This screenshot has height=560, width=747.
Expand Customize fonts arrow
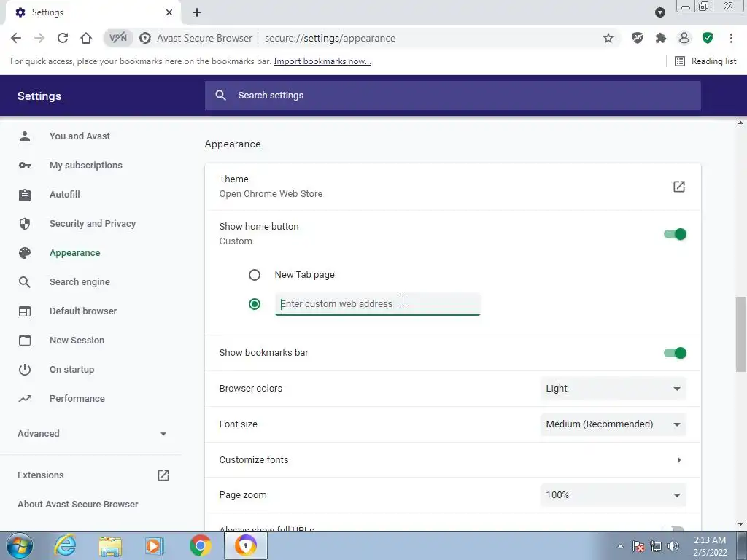679,460
